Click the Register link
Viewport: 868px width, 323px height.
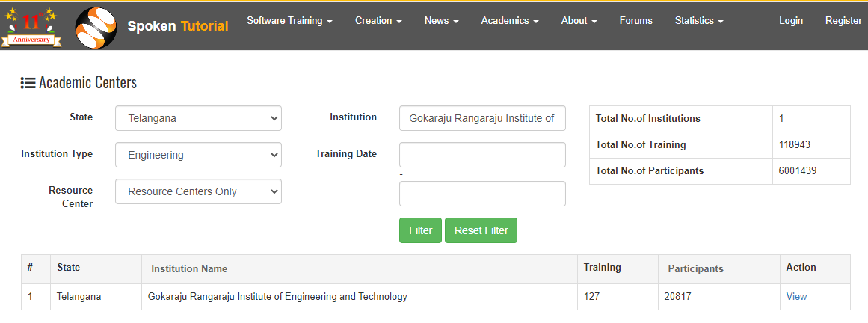coord(843,20)
